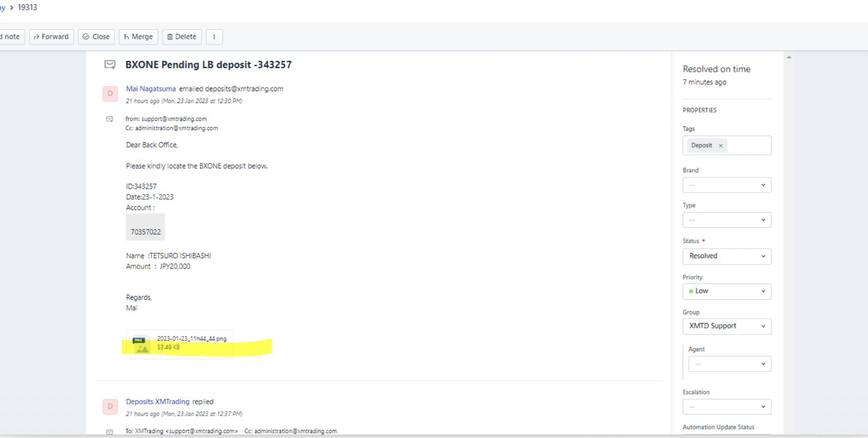Change Status dropdown from Resolved

click(x=727, y=256)
